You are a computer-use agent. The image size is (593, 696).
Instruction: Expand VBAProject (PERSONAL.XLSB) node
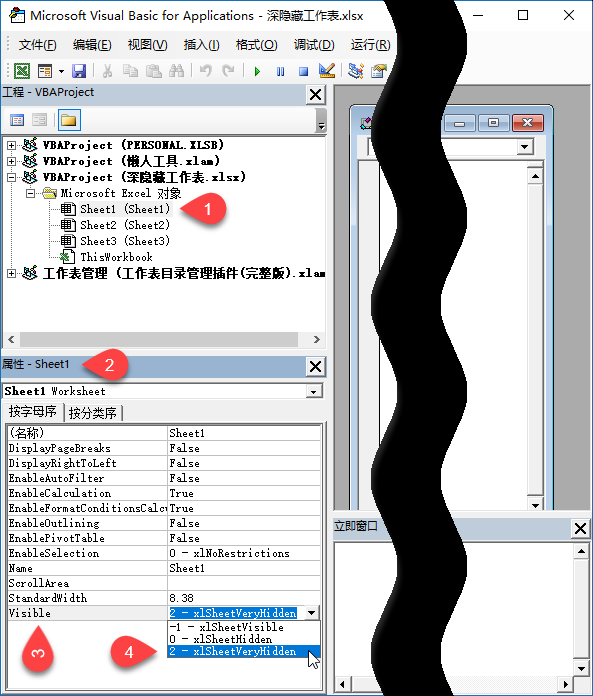coord(12,145)
